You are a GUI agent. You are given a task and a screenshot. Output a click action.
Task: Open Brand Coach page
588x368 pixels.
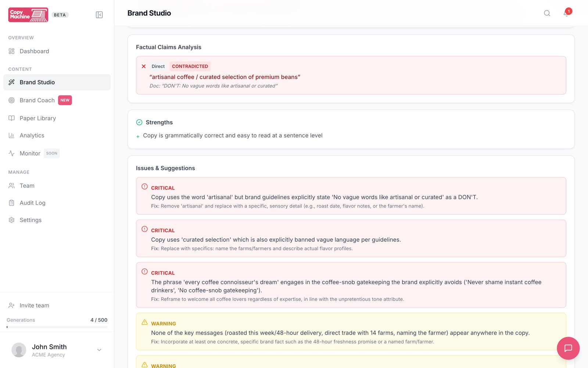(x=57, y=100)
